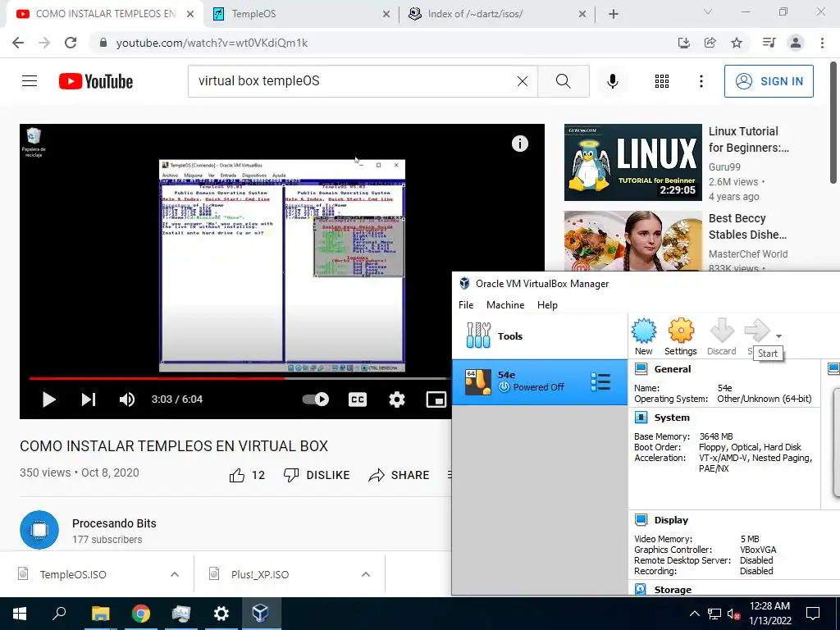
Task: Open Best Beccy Stables Dishes thumbnail
Action: coord(632,241)
